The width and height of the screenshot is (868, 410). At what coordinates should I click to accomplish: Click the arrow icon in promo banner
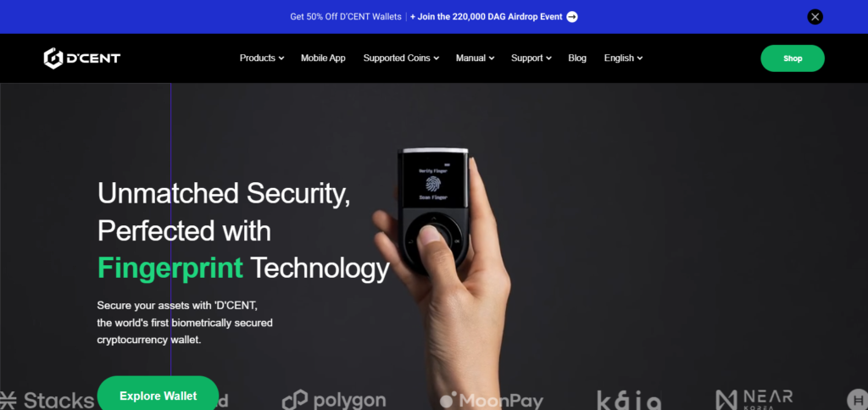[572, 17]
